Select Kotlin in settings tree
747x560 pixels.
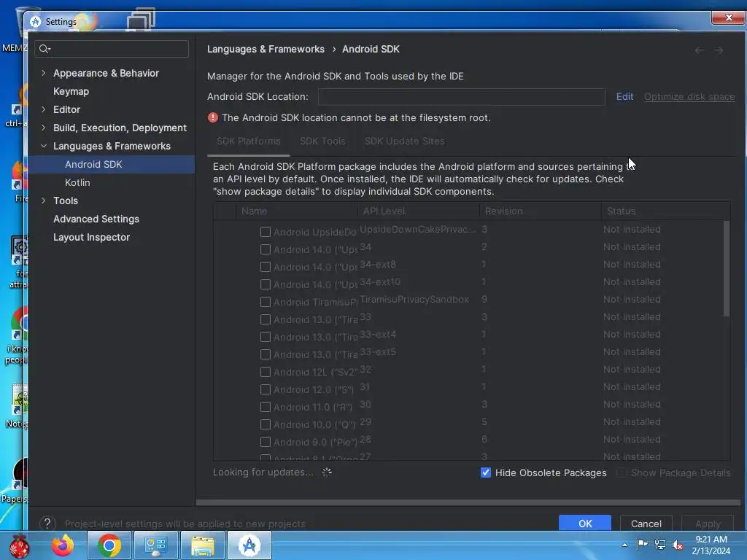(77, 182)
